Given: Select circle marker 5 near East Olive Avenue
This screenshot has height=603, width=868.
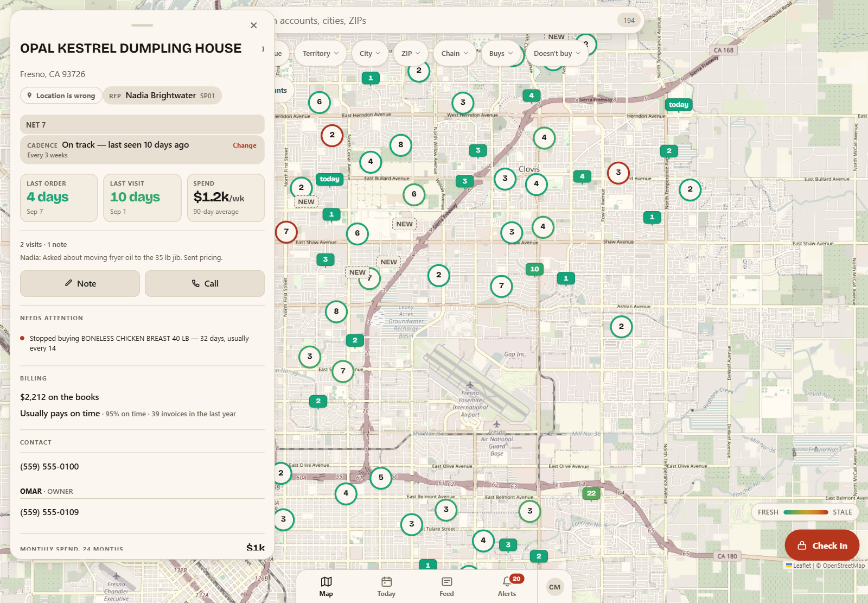Looking at the screenshot, I should 381,478.
